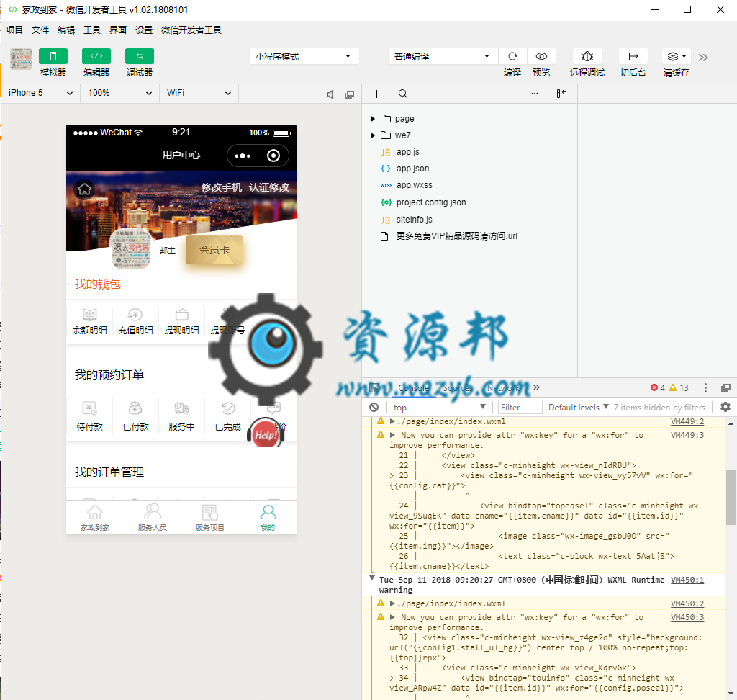This screenshot has height=700, width=737.
Task: Open the 界面 menu
Action: pyautogui.click(x=118, y=30)
